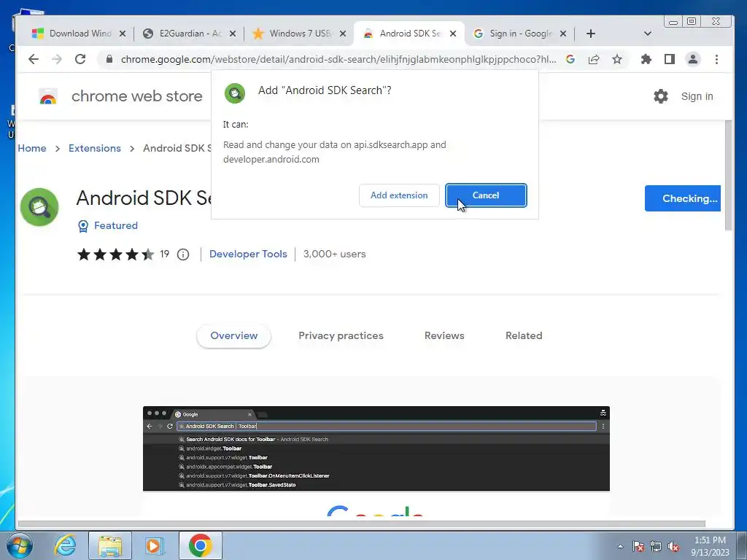Close the Android SDK Search tab
This screenshot has width=747, height=560.
(453, 34)
